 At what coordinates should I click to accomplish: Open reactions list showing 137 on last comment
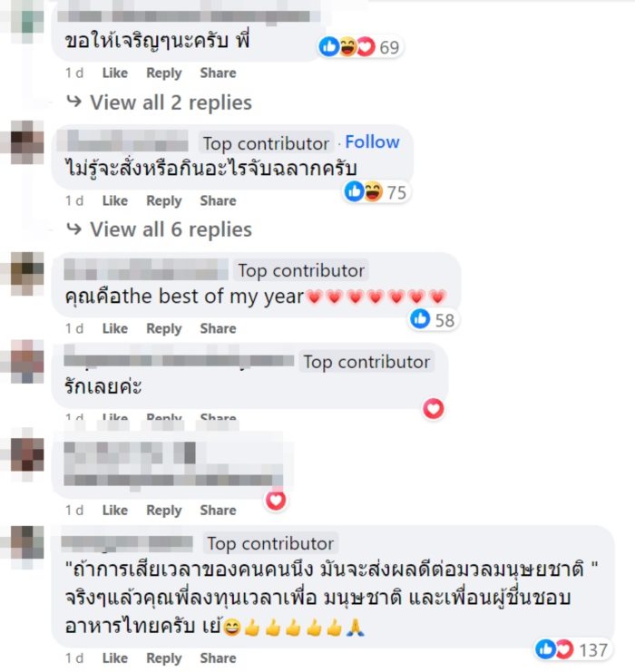tap(571, 649)
